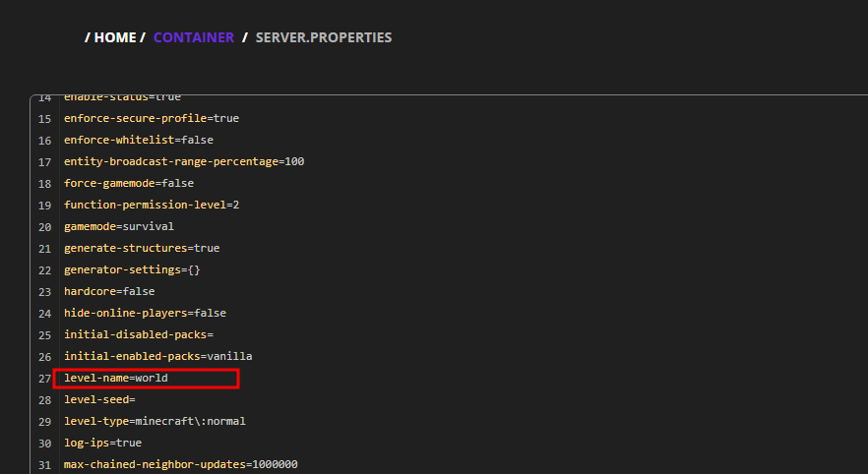Click the level-type=minecraft\:normal line

tap(155, 421)
